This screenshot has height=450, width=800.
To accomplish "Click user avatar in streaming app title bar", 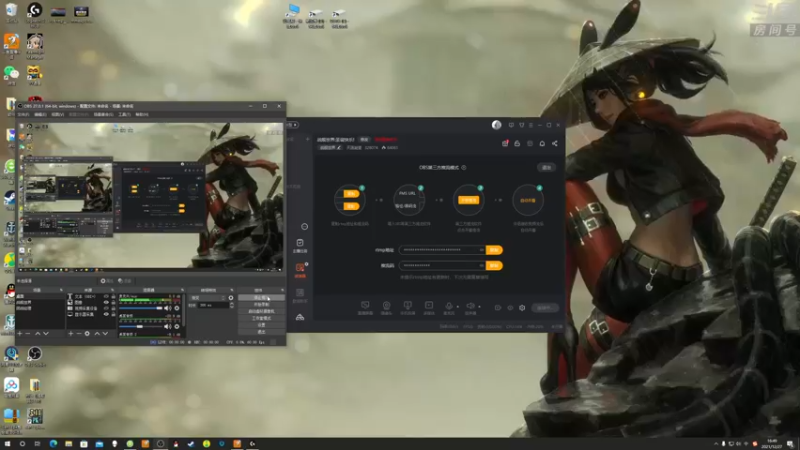I will [x=496, y=125].
